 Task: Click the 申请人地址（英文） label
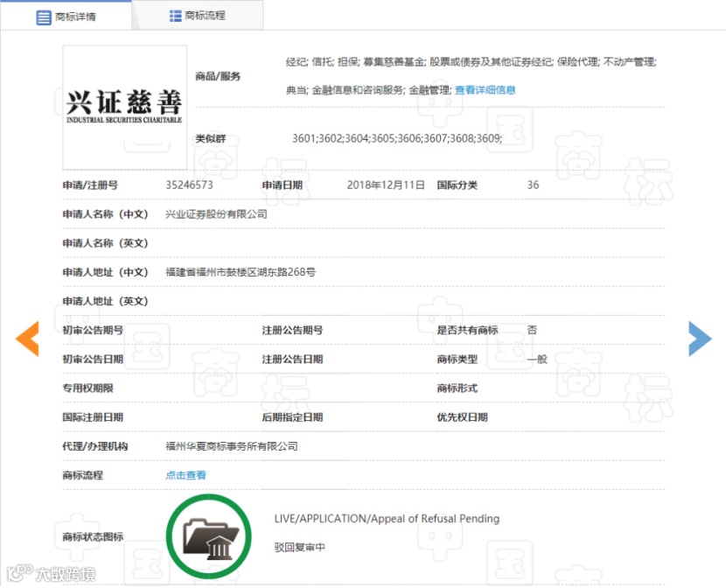pyautogui.click(x=106, y=301)
